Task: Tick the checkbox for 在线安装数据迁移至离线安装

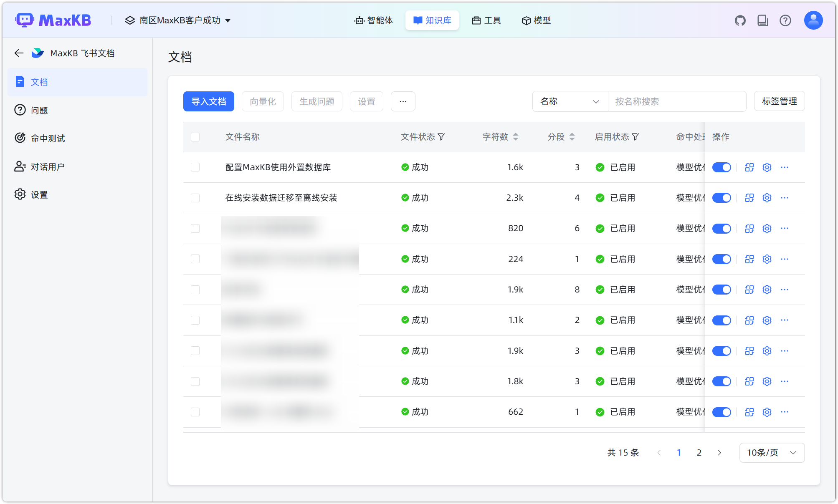Action: tap(195, 198)
